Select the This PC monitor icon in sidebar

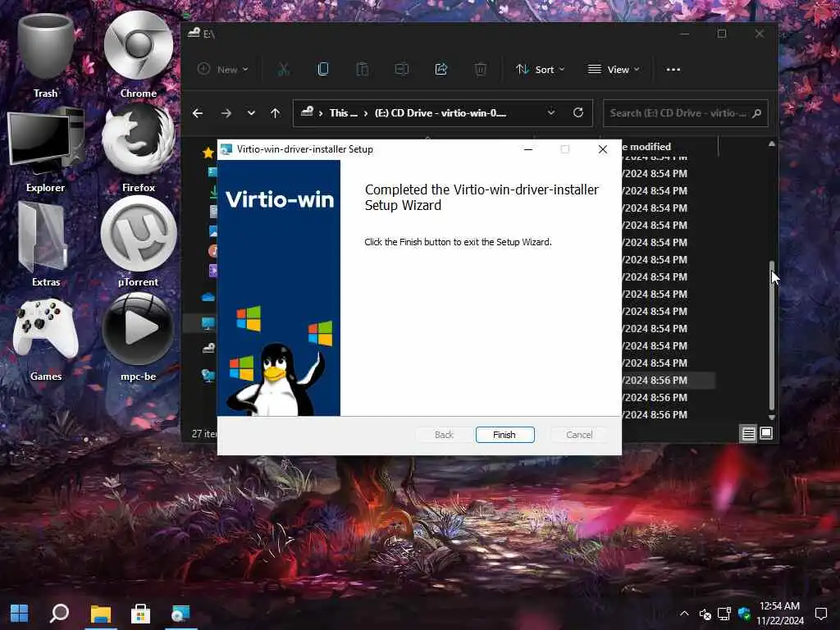pos(208,323)
